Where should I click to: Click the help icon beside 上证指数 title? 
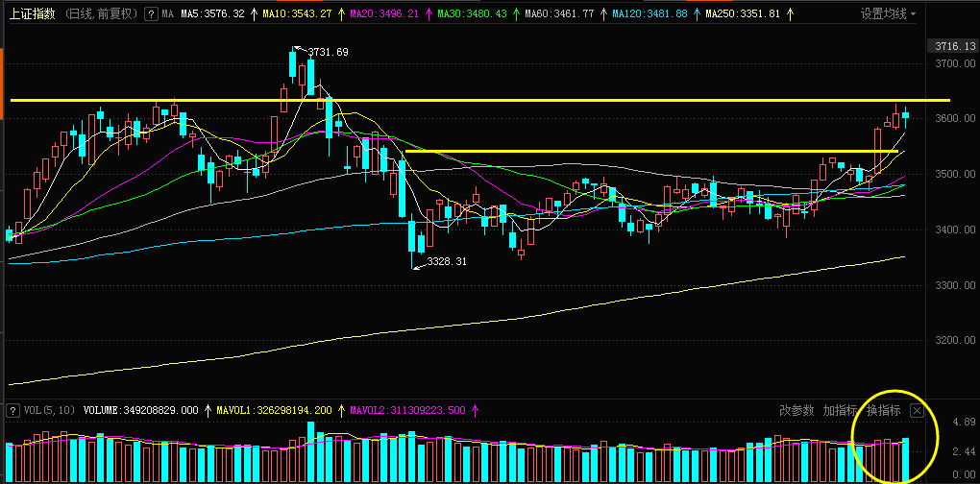[151, 13]
